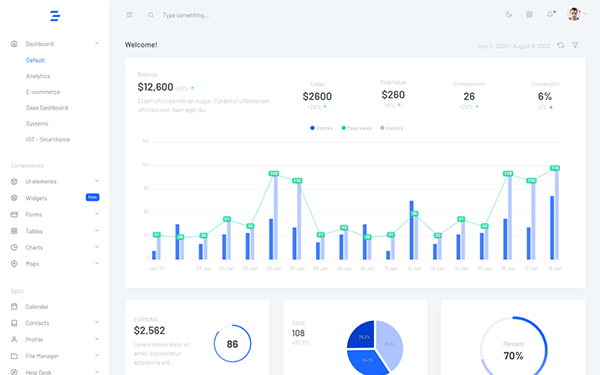This screenshot has width=600, height=375.
Task: Collapse the Dashboard menu chevron
Action: pos(97,43)
